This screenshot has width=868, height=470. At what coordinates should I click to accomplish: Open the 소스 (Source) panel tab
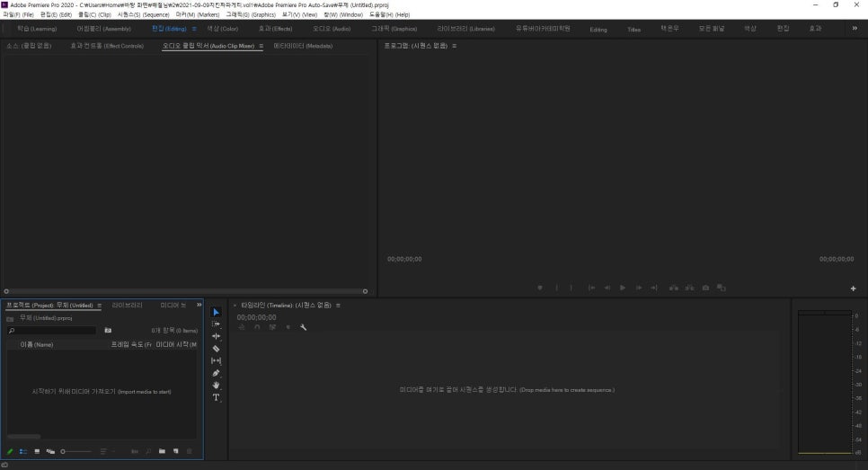pos(29,46)
